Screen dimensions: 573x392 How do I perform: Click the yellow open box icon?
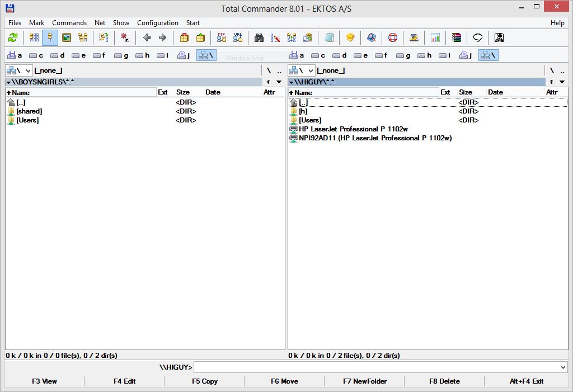point(350,37)
